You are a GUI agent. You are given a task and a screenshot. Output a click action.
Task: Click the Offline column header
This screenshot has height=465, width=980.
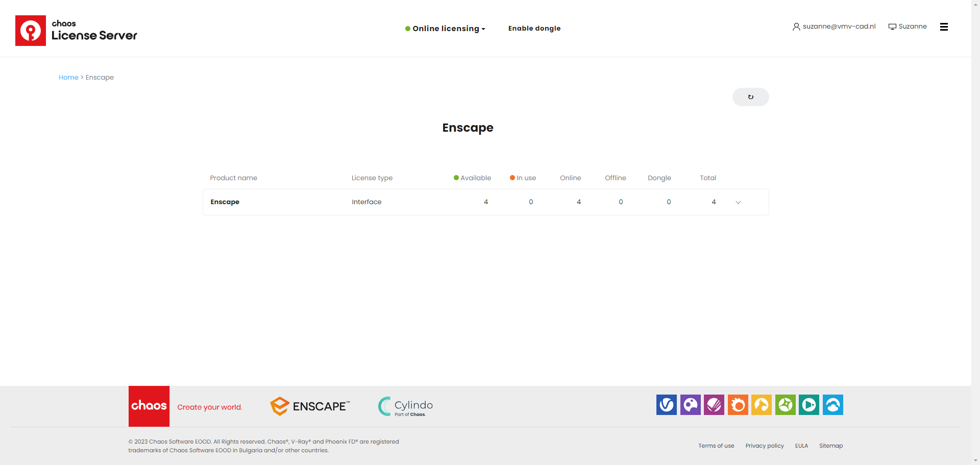pyautogui.click(x=616, y=178)
